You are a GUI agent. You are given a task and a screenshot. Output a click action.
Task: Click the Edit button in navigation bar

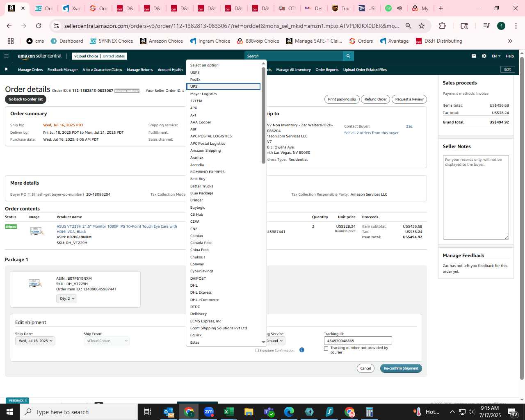[x=507, y=69]
